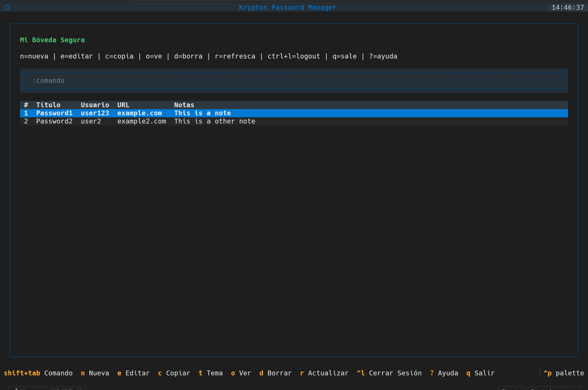
Task: Click the user2 username cell
Action: 91,121
